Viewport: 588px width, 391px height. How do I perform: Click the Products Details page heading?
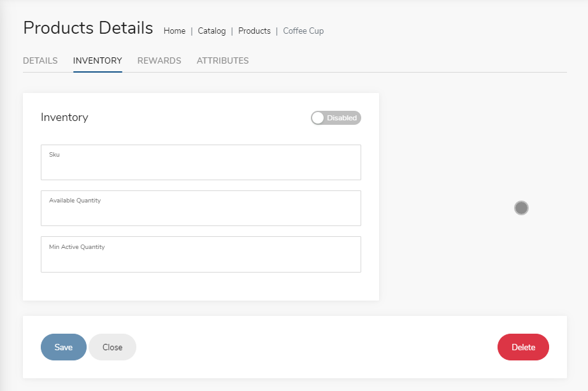coord(88,28)
